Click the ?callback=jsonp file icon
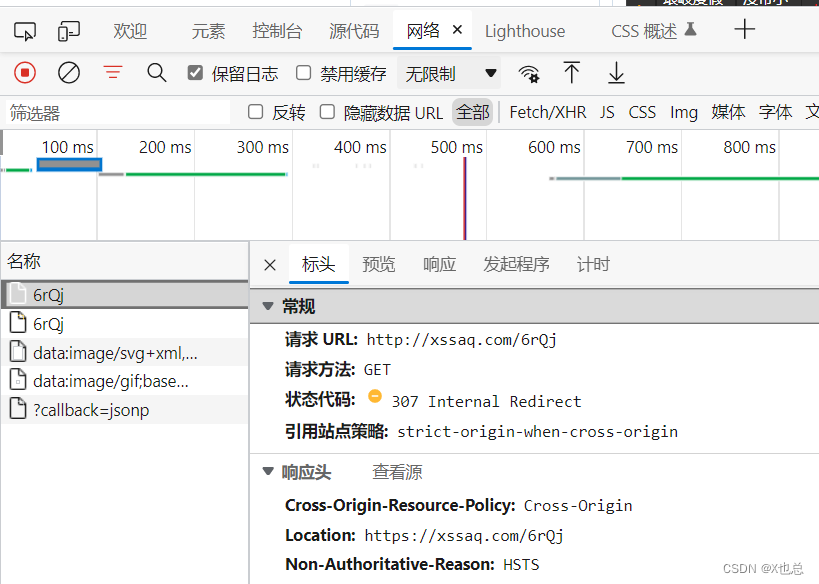Viewport: 819px width, 584px height. [18, 408]
